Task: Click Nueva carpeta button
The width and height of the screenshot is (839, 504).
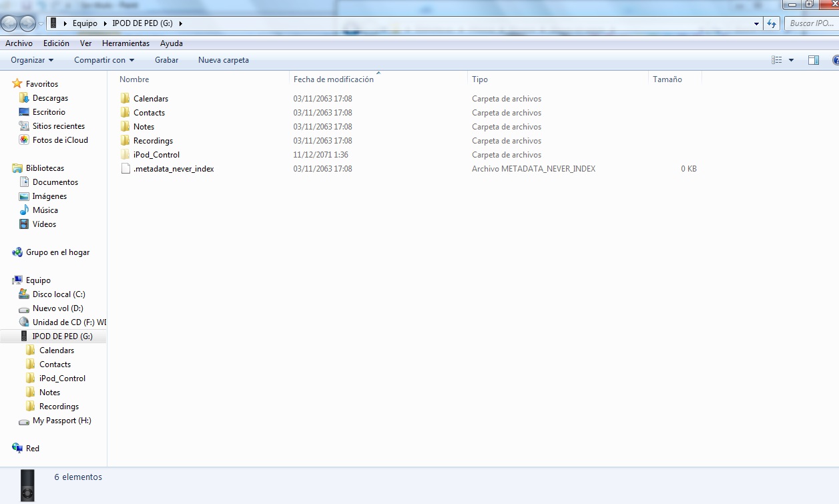Action: (224, 60)
